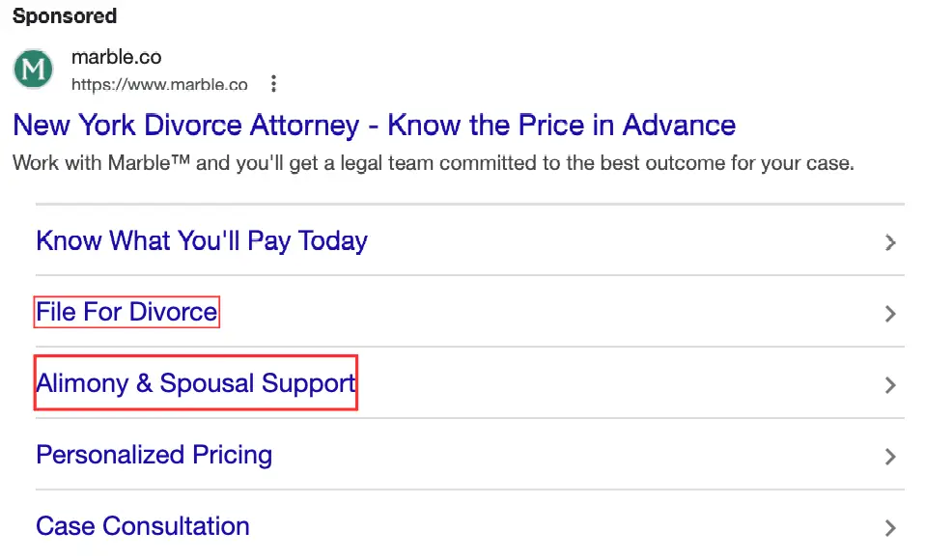The height and width of the screenshot is (560, 926).
Task: Expand the Alimony & Spousal Support chevron
Action: coord(889,385)
